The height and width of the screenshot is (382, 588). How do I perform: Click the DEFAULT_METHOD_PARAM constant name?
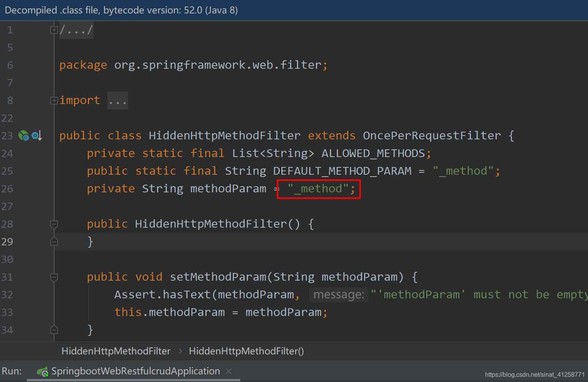pyautogui.click(x=342, y=171)
